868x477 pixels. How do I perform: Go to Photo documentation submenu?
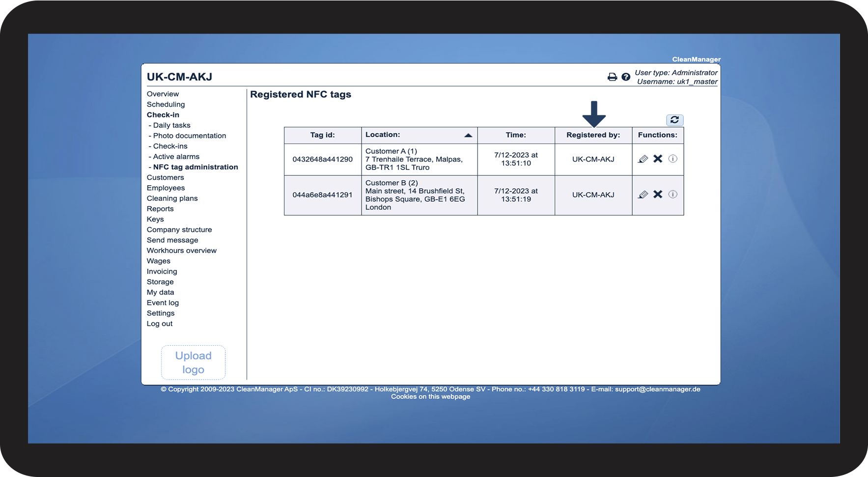(x=190, y=136)
